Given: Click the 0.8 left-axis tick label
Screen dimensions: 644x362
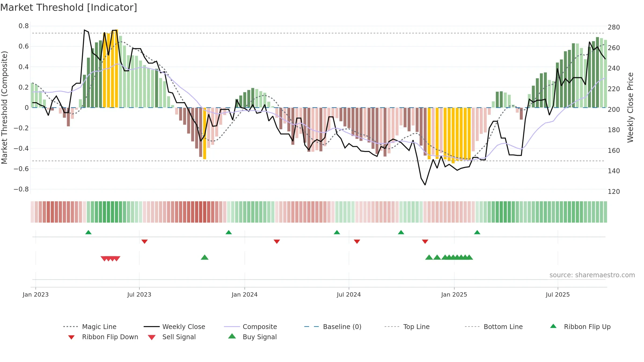Looking at the screenshot, I should click(x=24, y=26).
